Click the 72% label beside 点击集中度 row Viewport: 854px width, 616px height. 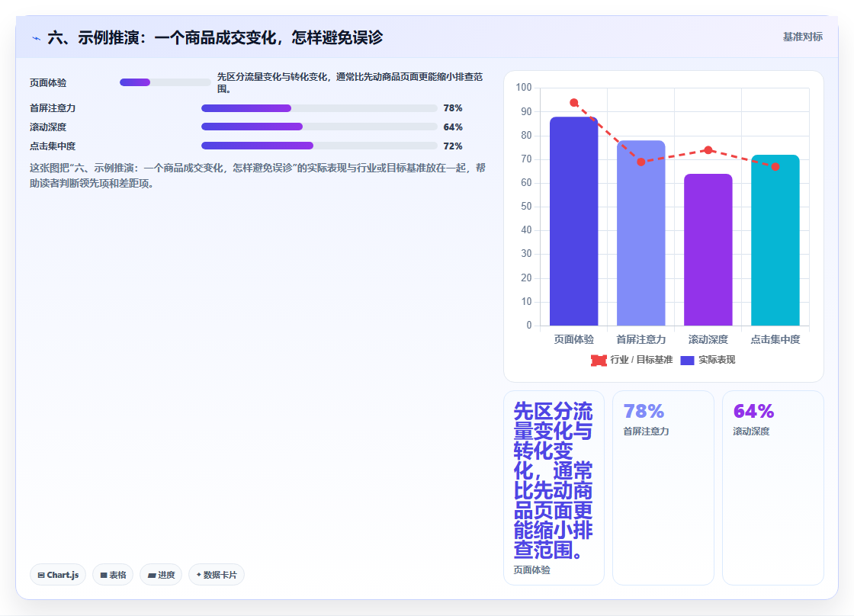(x=453, y=146)
